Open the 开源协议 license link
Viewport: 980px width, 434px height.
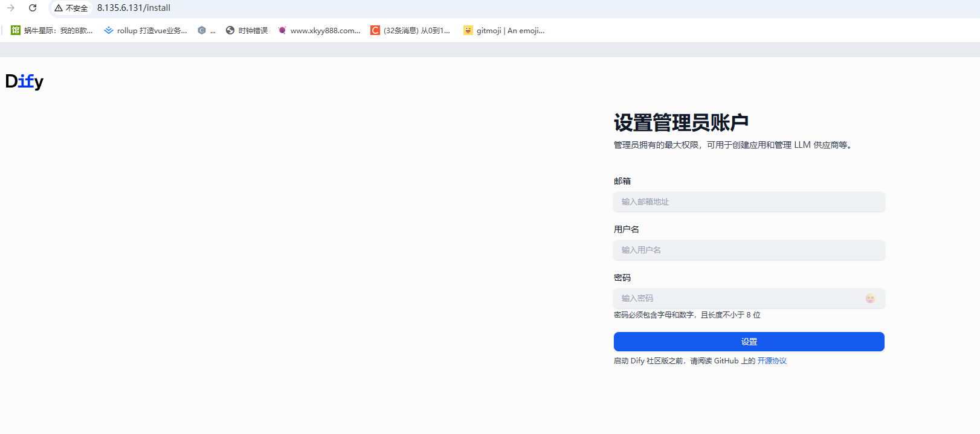772,361
